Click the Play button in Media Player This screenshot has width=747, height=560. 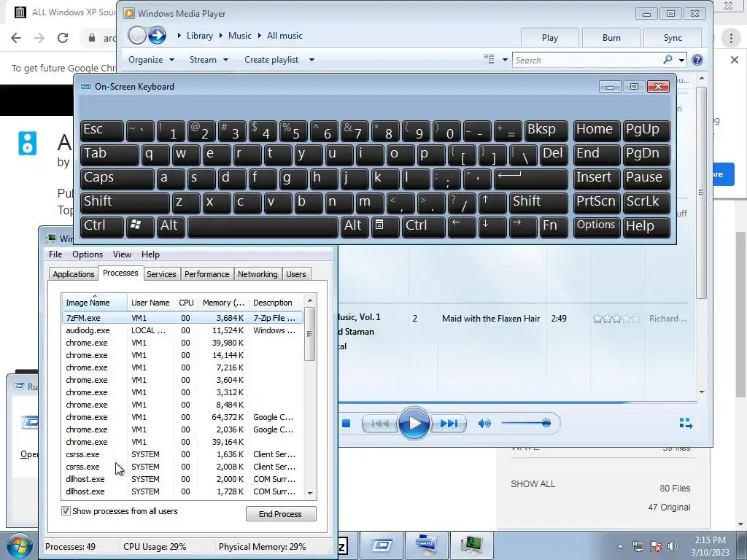click(414, 423)
